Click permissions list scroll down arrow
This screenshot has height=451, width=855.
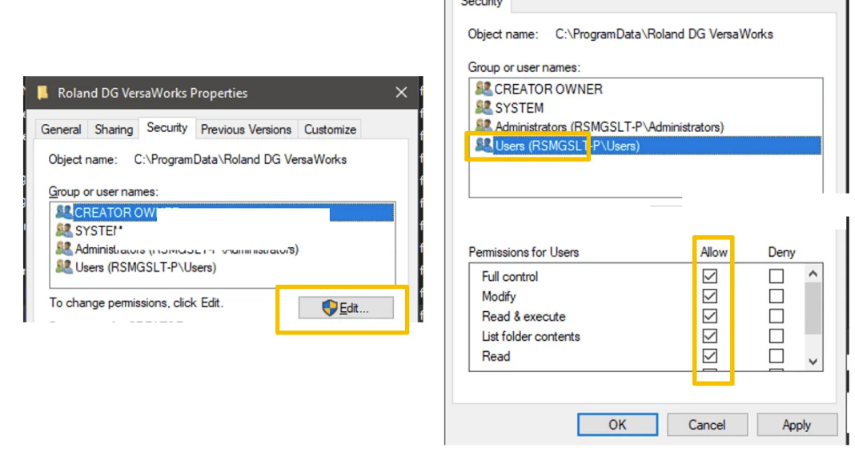pos(812,362)
